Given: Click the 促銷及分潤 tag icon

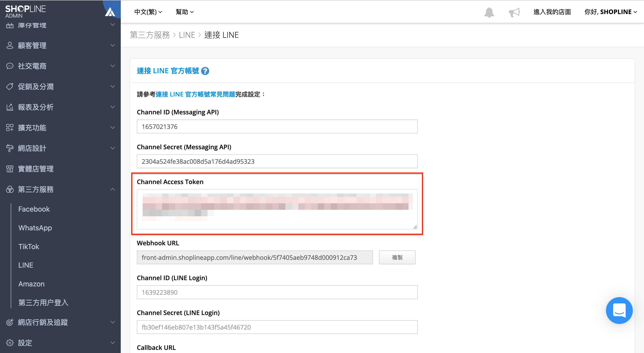Looking at the screenshot, I should click(10, 86).
